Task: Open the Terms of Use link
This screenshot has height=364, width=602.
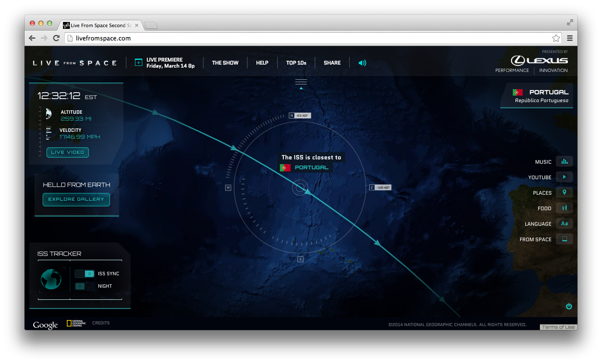Action: tap(558, 327)
